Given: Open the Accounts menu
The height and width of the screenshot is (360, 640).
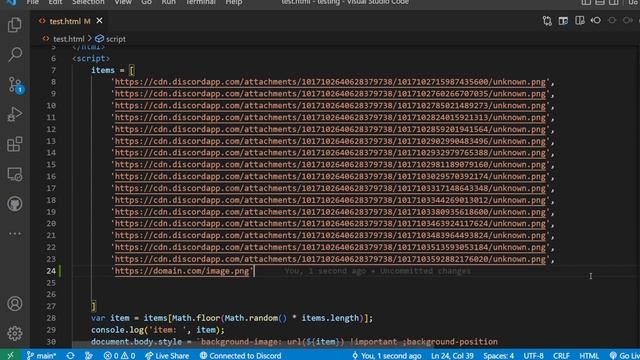Looking at the screenshot, I should point(15,304).
